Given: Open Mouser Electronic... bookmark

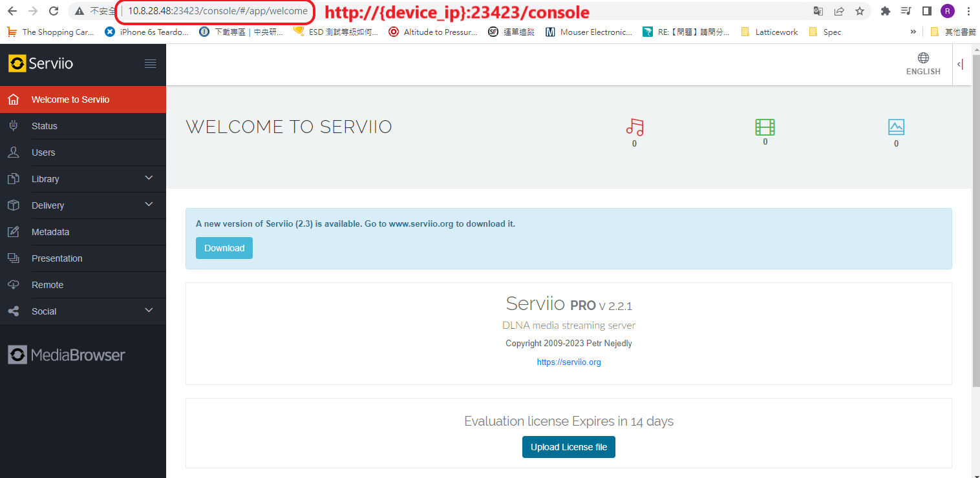Looking at the screenshot, I should (589, 32).
